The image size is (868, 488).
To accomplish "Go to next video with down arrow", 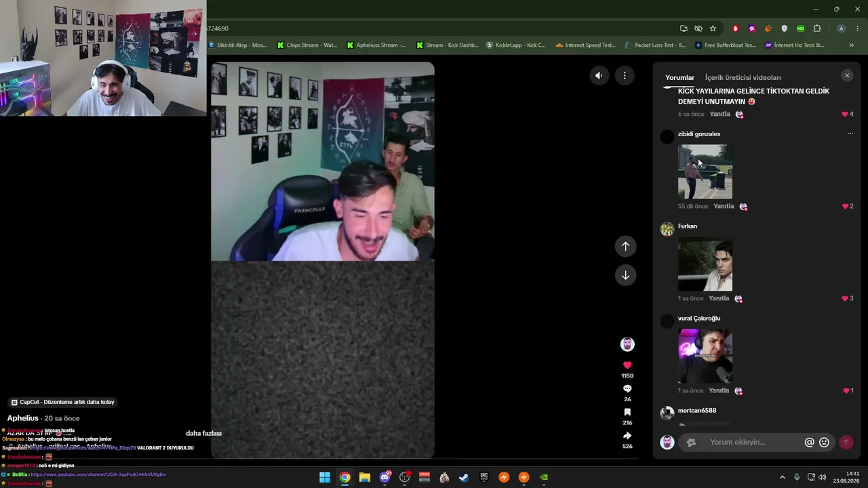I will point(625,275).
